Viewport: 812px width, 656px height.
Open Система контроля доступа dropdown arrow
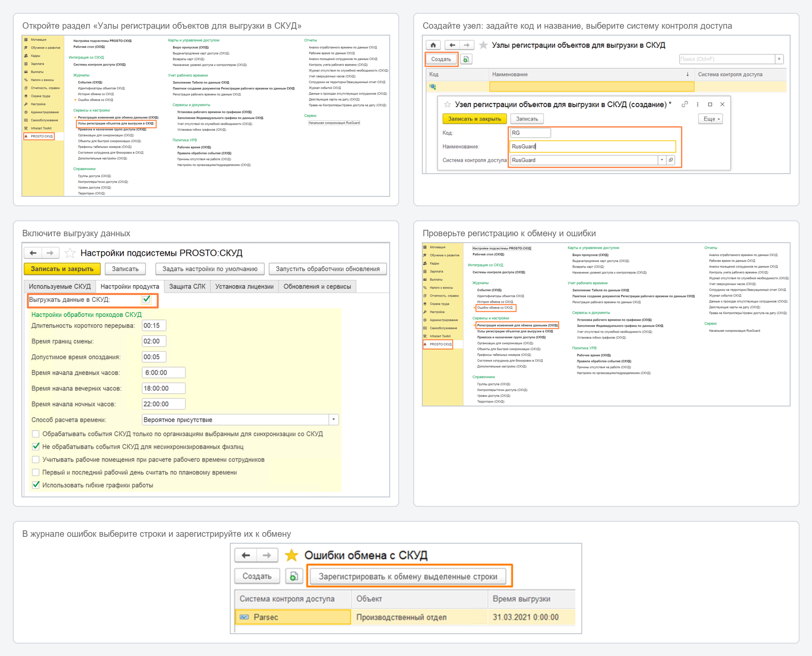tap(662, 160)
